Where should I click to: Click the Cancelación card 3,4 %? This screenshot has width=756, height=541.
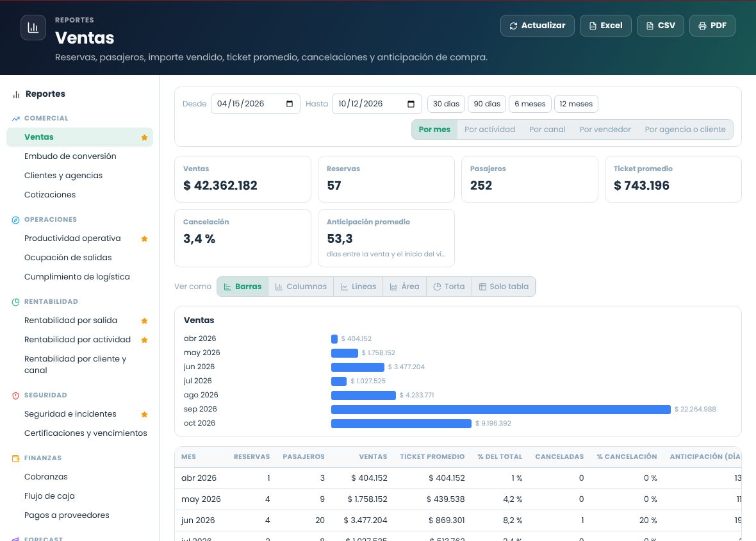(x=243, y=238)
